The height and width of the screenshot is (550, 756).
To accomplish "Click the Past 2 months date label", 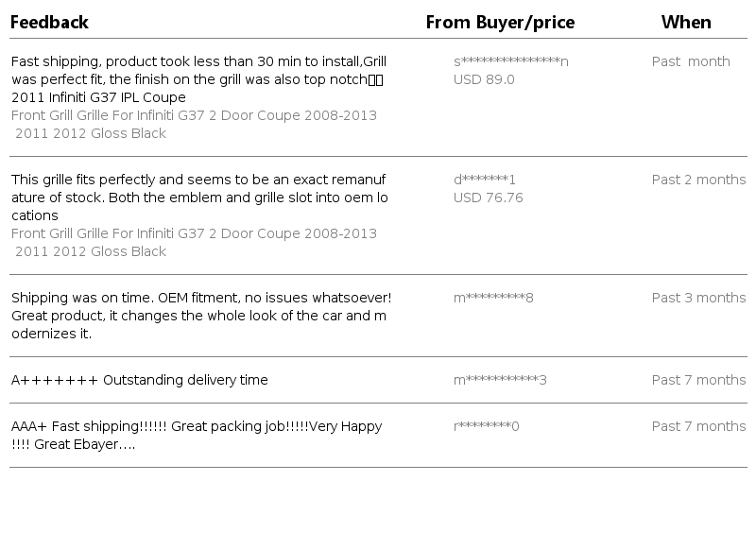I will pos(698,180).
